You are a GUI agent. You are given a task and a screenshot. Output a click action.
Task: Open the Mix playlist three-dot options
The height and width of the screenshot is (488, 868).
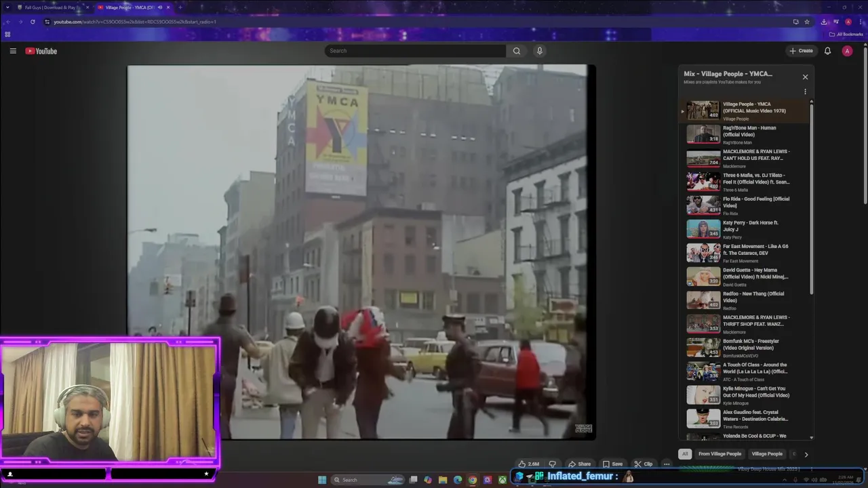coord(805,91)
